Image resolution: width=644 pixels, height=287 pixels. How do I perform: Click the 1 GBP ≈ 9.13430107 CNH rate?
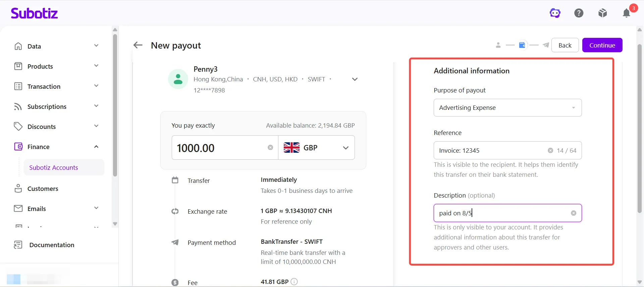(296, 211)
